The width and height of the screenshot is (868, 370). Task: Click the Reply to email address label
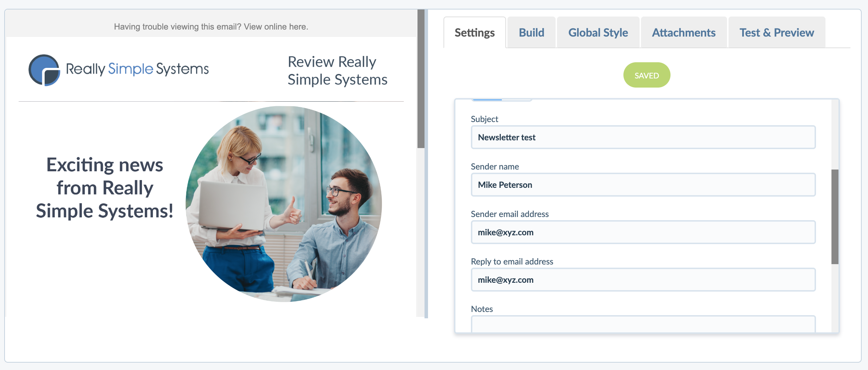coord(512,261)
